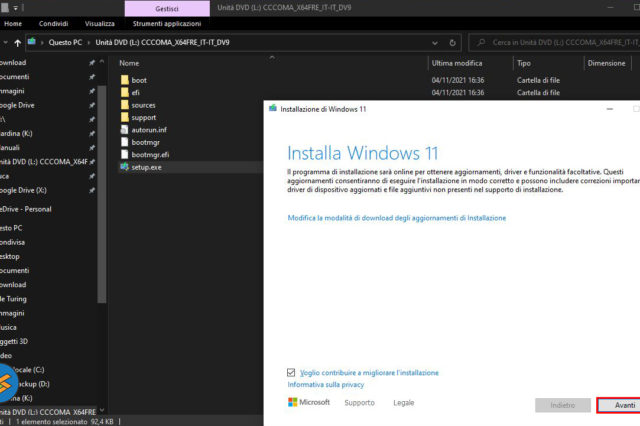
Task: Select the setup.exe file icon
Action: point(124,167)
